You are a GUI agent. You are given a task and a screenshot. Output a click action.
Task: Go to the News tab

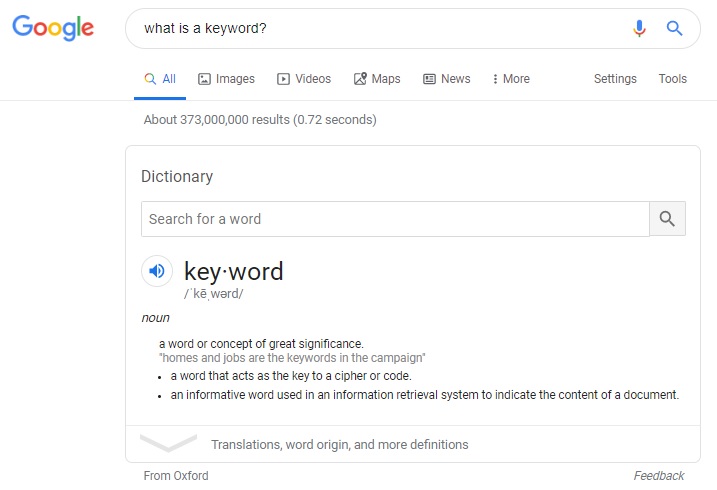pyautogui.click(x=446, y=79)
